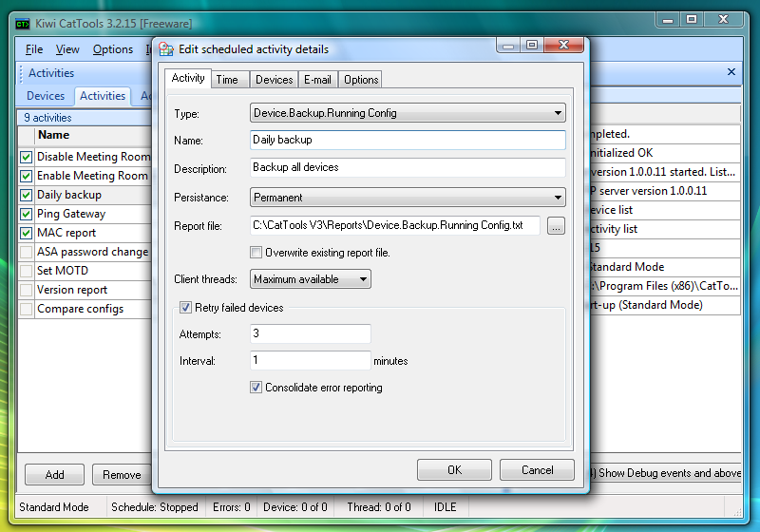Click 'Standard Mode' in status bar

[x=54, y=507]
